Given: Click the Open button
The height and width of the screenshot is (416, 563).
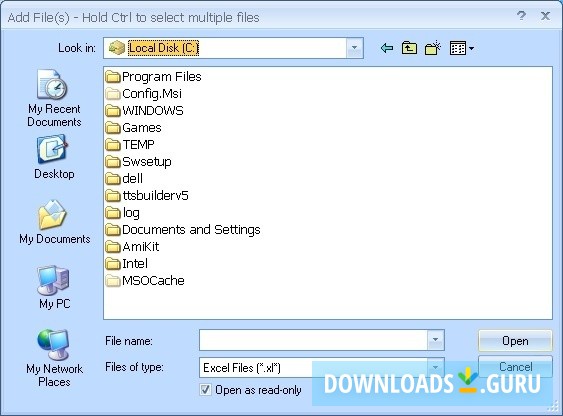Looking at the screenshot, I should [x=515, y=340].
